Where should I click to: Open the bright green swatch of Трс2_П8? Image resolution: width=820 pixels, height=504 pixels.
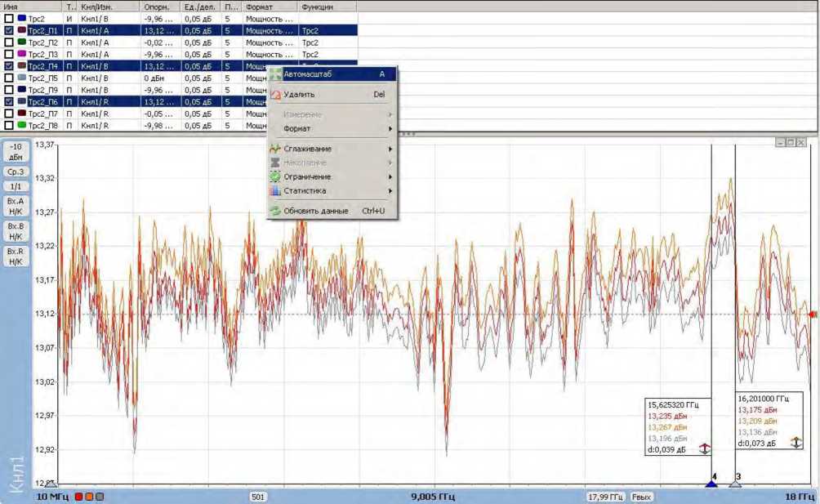pos(21,126)
